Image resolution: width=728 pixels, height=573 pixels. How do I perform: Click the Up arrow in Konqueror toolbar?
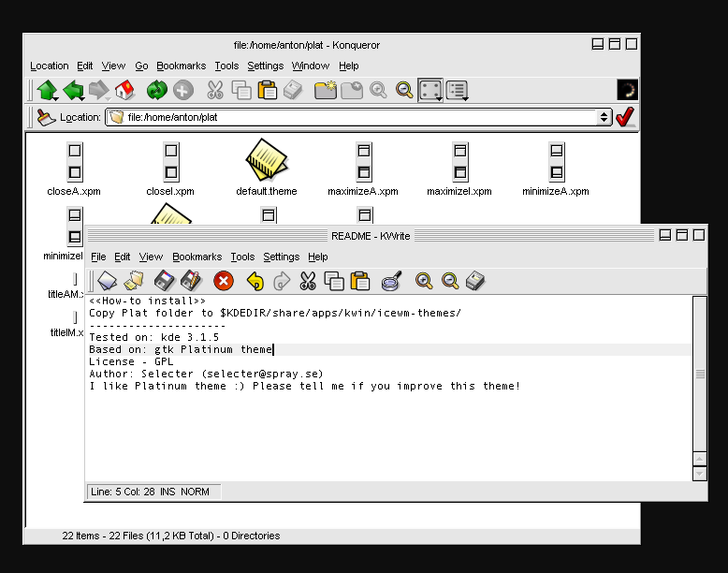pyautogui.click(x=48, y=90)
